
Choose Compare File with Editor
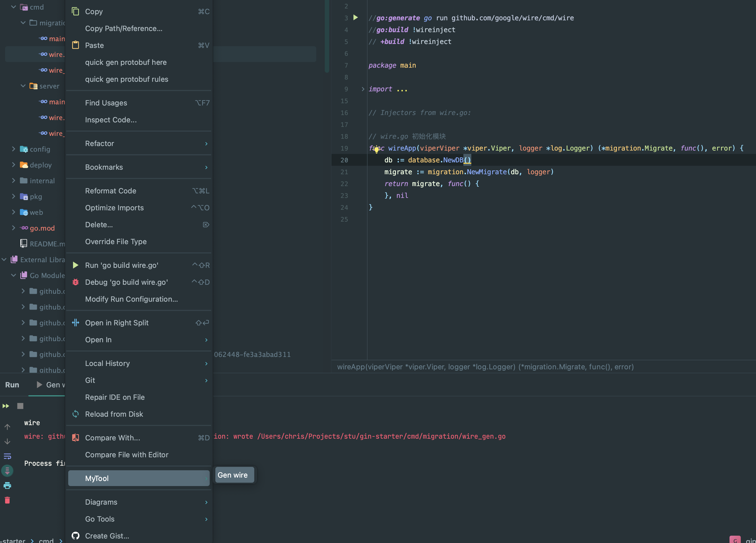click(x=139, y=454)
